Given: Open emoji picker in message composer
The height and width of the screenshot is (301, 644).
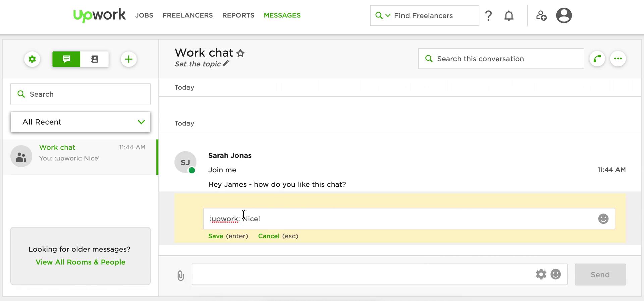Looking at the screenshot, I should click(556, 274).
